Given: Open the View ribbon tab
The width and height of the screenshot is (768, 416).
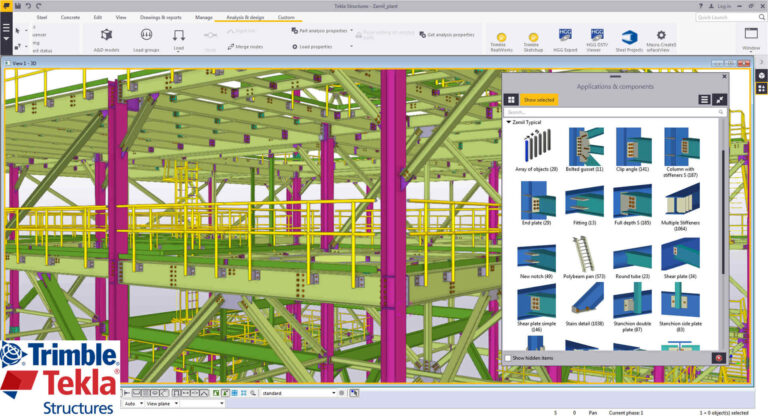Looking at the screenshot, I should point(121,17).
